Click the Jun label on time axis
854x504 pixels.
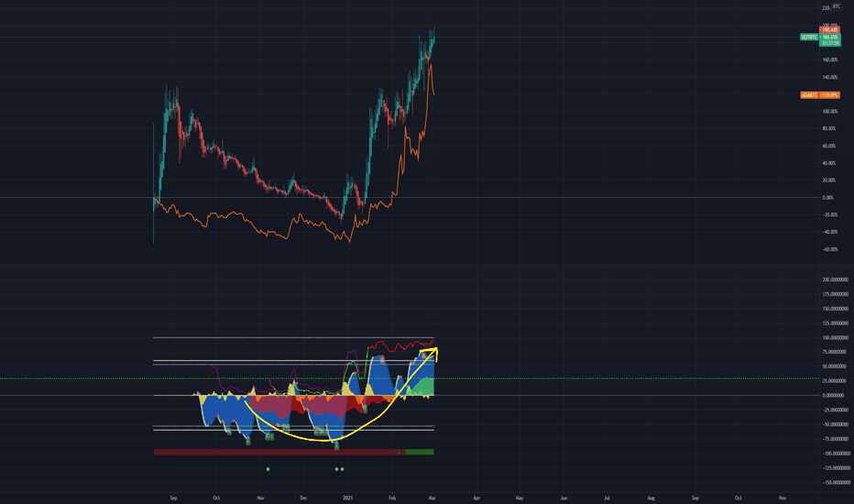(x=564, y=498)
